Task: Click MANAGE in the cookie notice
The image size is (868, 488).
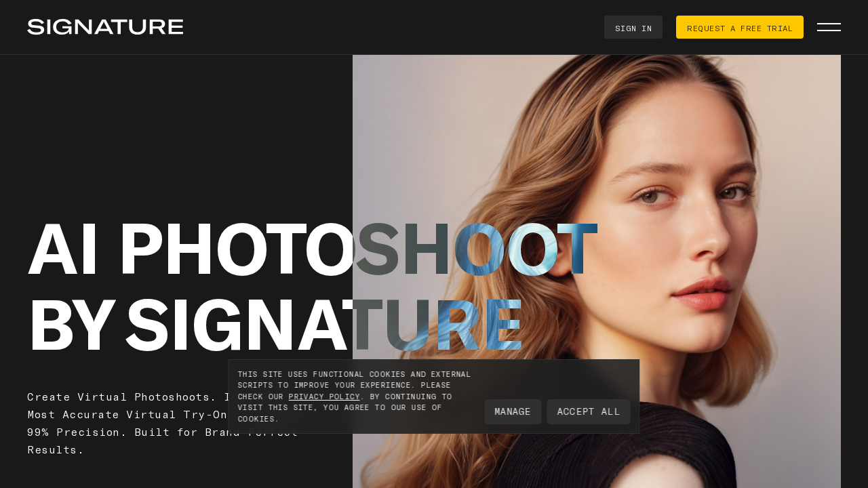Action: [513, 411]
